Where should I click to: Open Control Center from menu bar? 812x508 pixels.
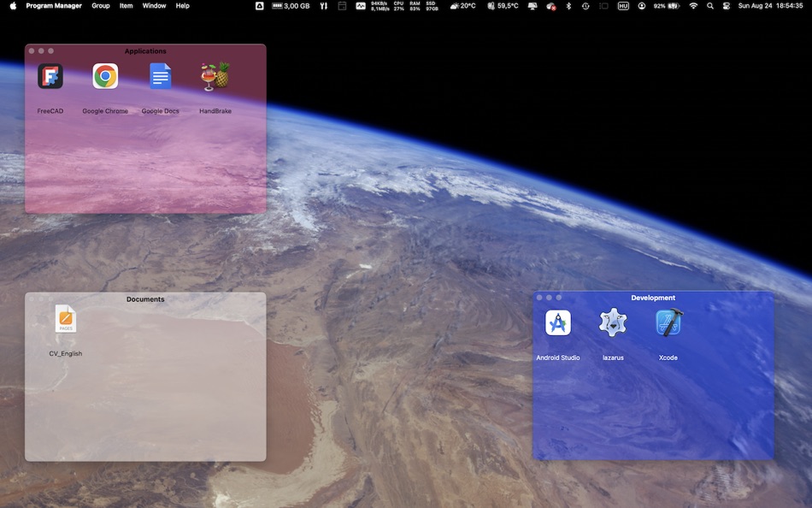[x=727, y=6]
